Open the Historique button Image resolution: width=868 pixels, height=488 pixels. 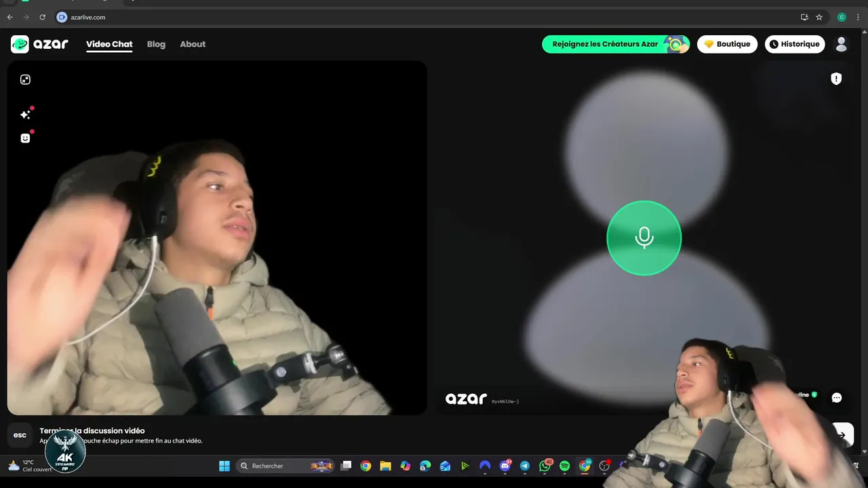795,44
